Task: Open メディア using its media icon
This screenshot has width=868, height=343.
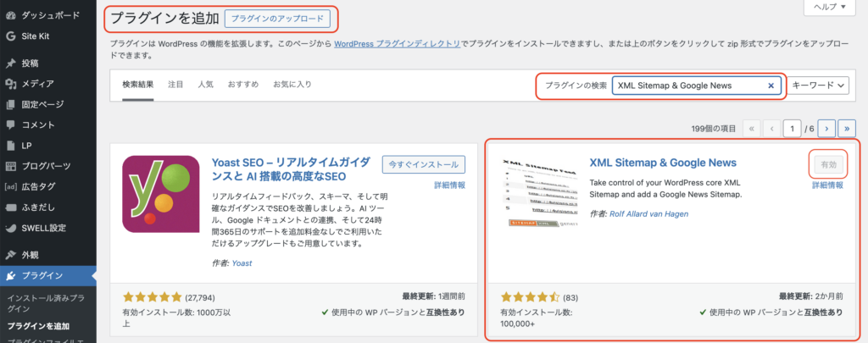Action: click(10, 84)
